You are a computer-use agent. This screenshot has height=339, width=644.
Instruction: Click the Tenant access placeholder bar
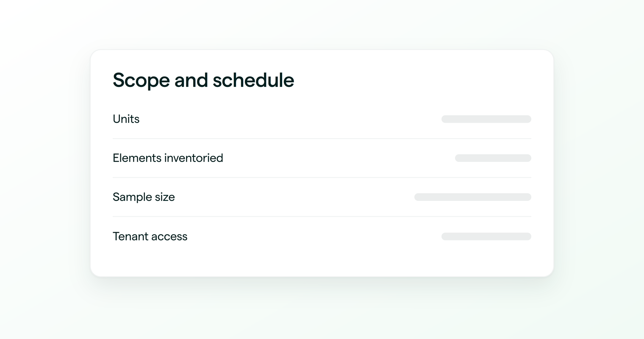[x=486, y=236]
